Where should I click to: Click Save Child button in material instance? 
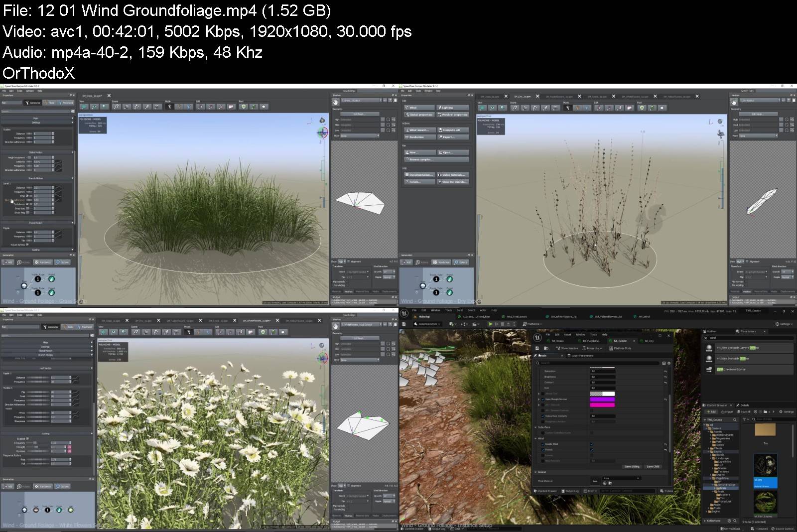[x=653, y=467]
